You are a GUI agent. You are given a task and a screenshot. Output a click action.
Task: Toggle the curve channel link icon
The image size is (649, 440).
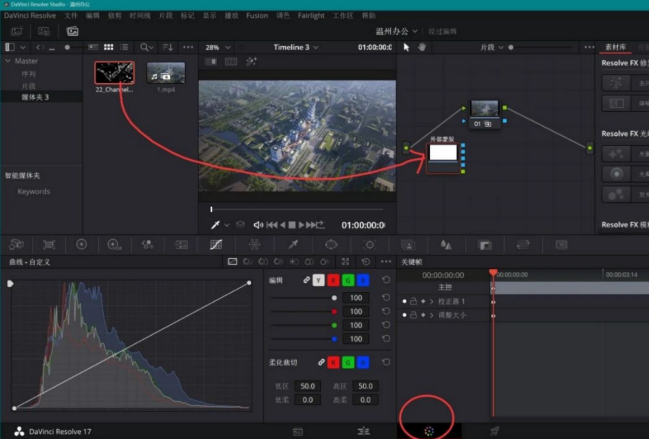coord(305,281)
